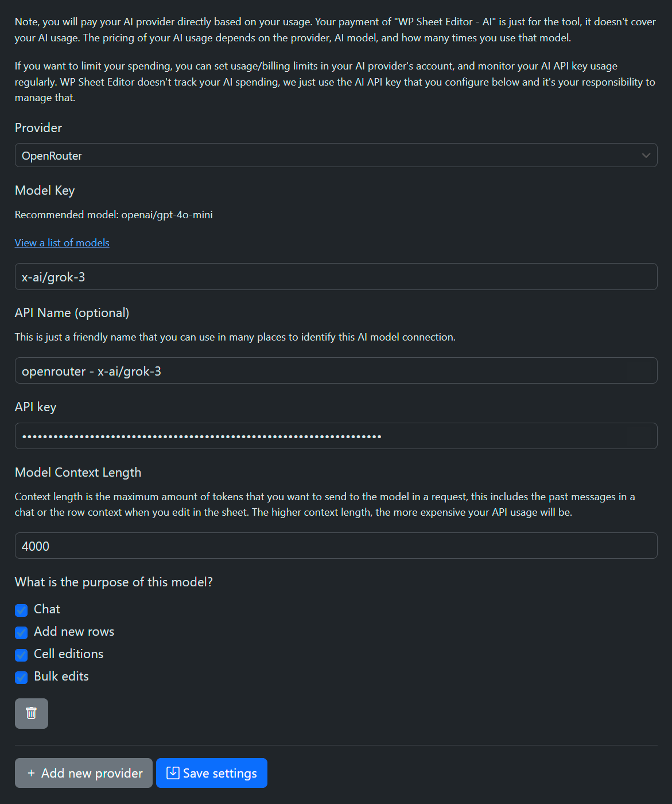Screen dimensions: 672x804
Task: Click the Chat label text
Action: 47,609
